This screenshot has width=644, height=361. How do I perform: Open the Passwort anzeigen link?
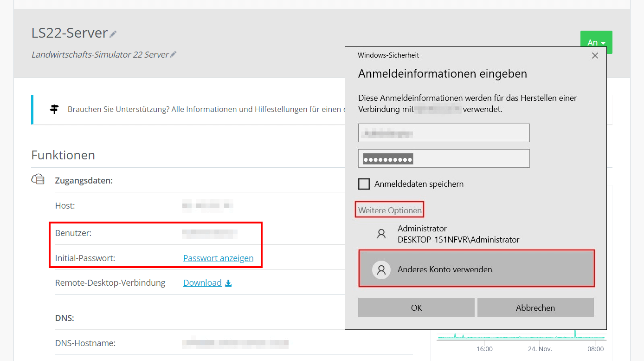[x=218, y=258]
